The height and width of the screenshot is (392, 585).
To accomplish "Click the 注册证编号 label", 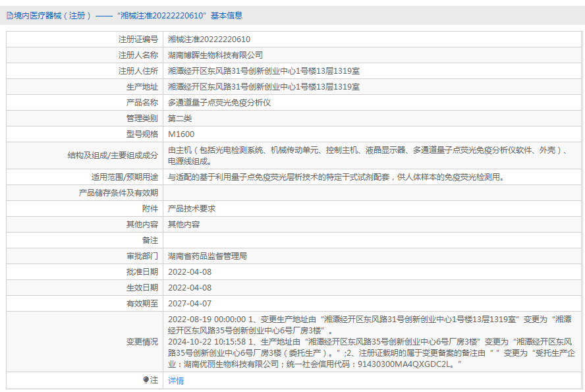I will tap(138, 40).
